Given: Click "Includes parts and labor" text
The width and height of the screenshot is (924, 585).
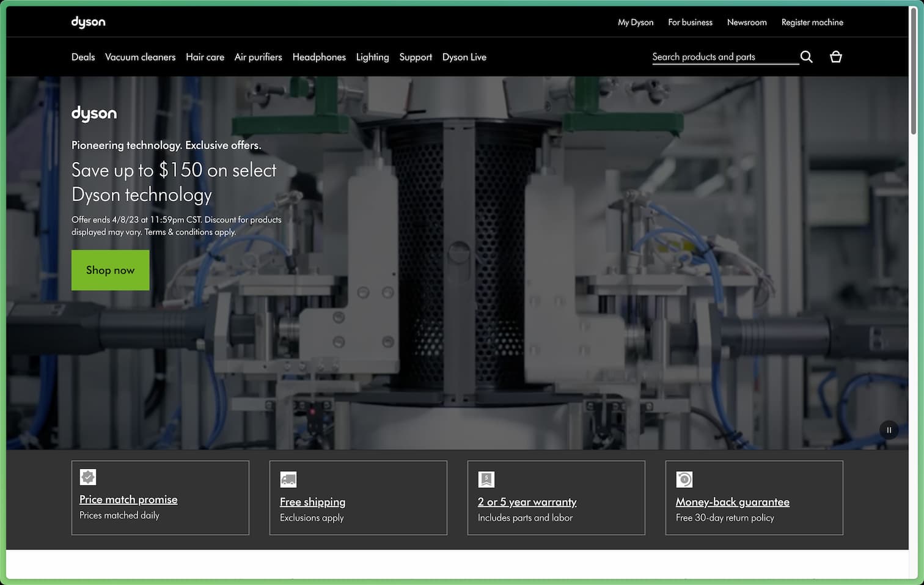Looking at the screenshot, I should tap(525, 518).
